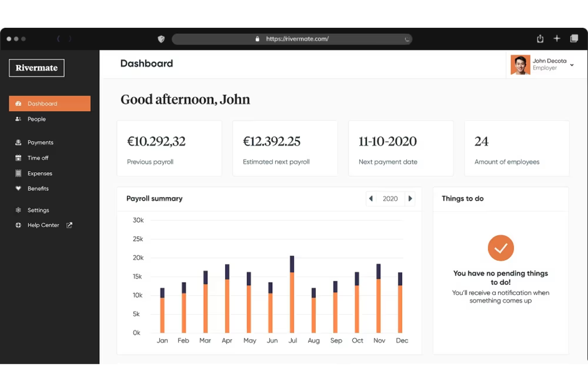Click the Expenses receipt icon

18,173
